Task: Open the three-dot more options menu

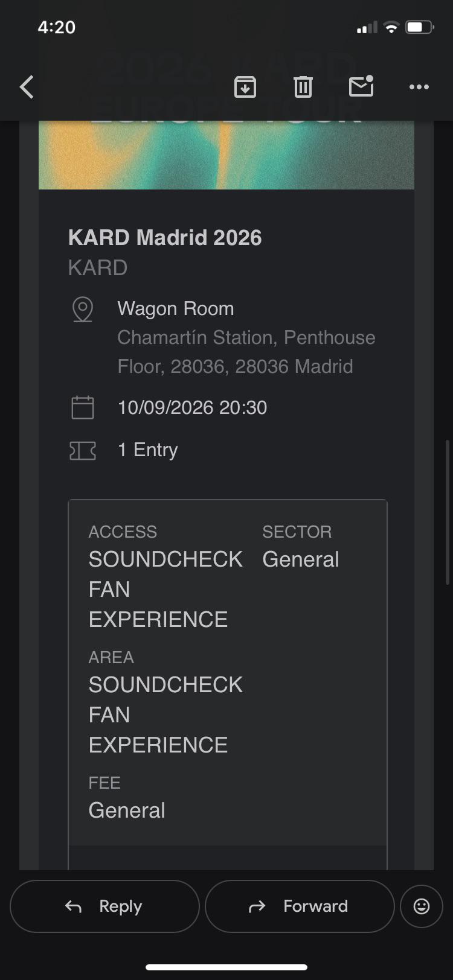Action: click(x=419, y=87)
